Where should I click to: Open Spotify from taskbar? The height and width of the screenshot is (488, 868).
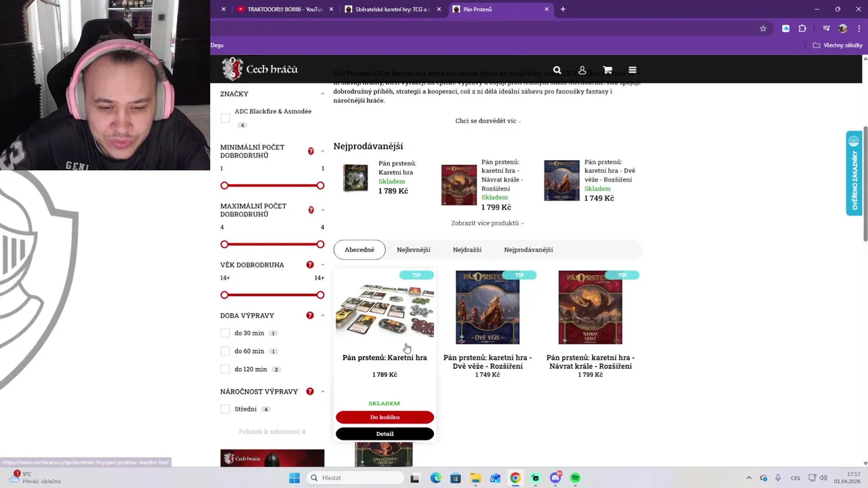(575, 478)
